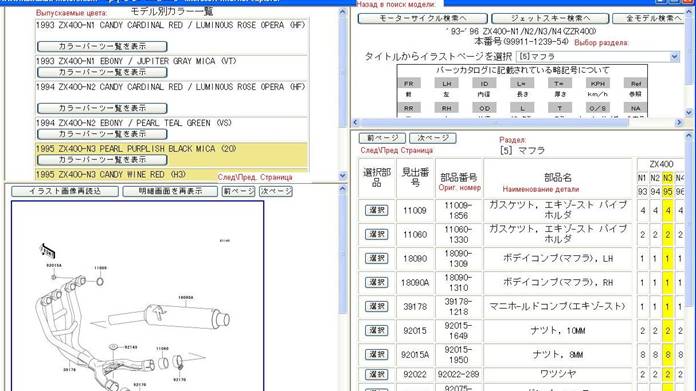Click color list scrollbar down arrow

(342, 176)
